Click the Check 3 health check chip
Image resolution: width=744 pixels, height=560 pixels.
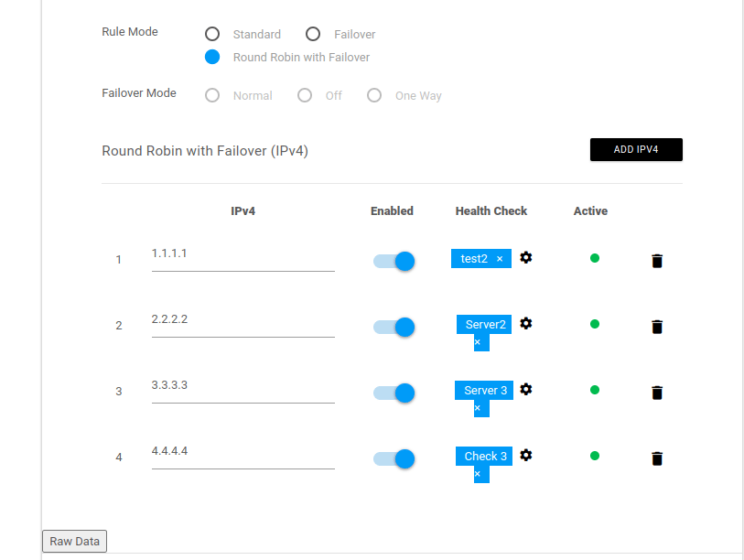point(484,457)
